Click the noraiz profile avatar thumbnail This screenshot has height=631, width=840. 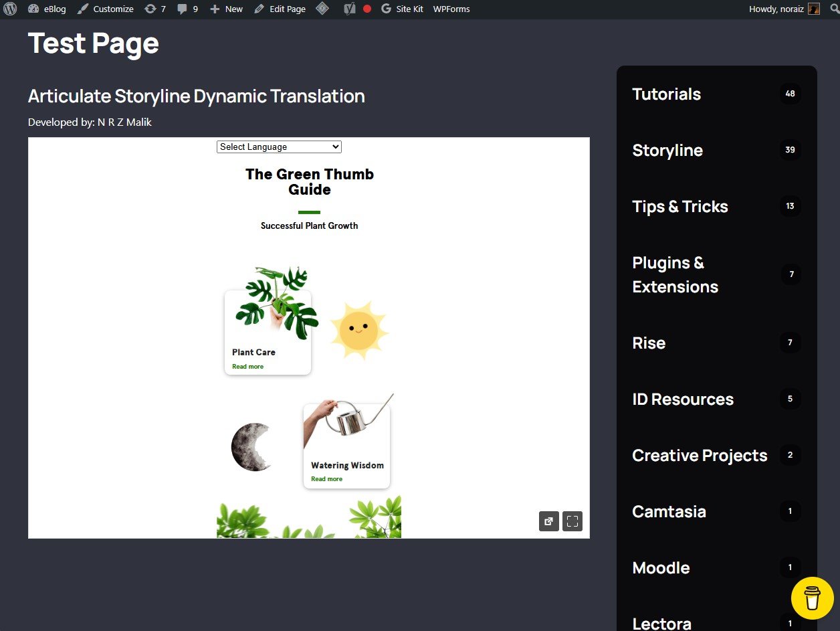(x=814, y=9)
